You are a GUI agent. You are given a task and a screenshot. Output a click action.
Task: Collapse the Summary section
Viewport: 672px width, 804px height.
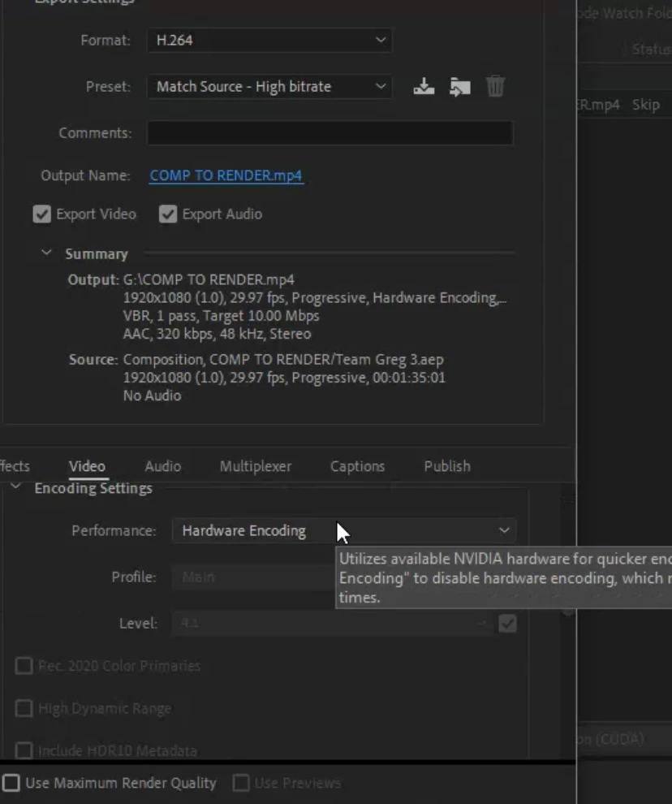46,253
